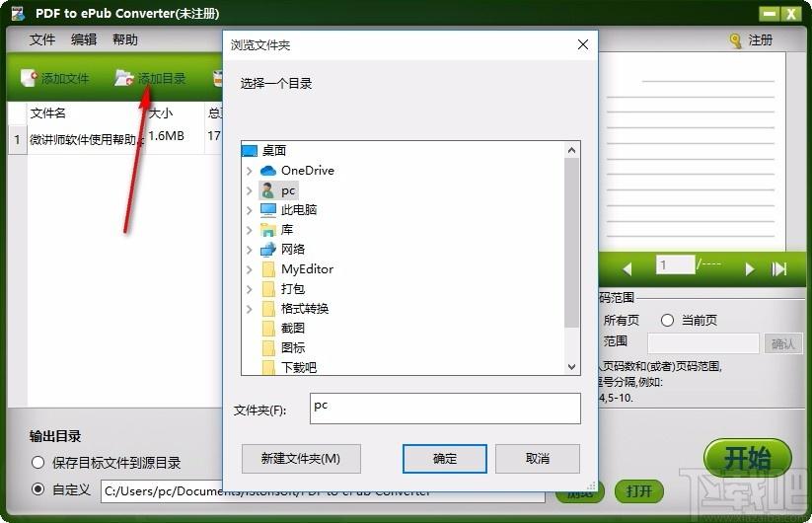Select the pc user folder icon

coord(267,190)
